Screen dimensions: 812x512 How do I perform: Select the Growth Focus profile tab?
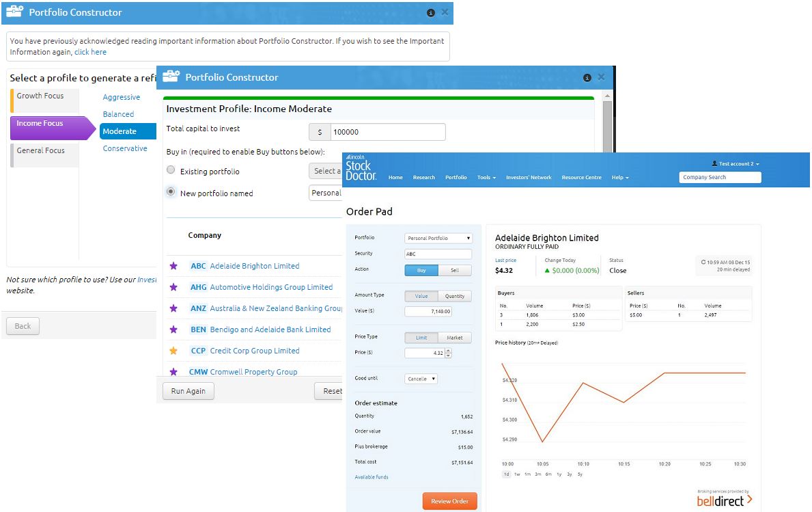tap(44, 100)
